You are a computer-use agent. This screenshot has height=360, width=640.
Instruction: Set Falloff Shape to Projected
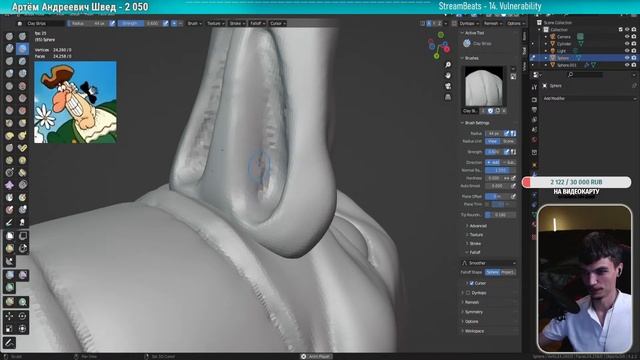coord(508,272)
